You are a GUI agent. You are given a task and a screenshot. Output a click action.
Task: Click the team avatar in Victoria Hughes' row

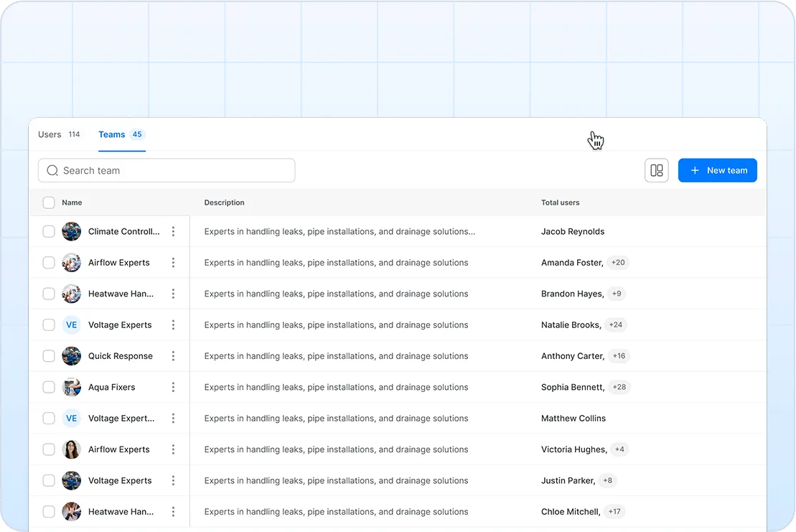pos(72,449)
